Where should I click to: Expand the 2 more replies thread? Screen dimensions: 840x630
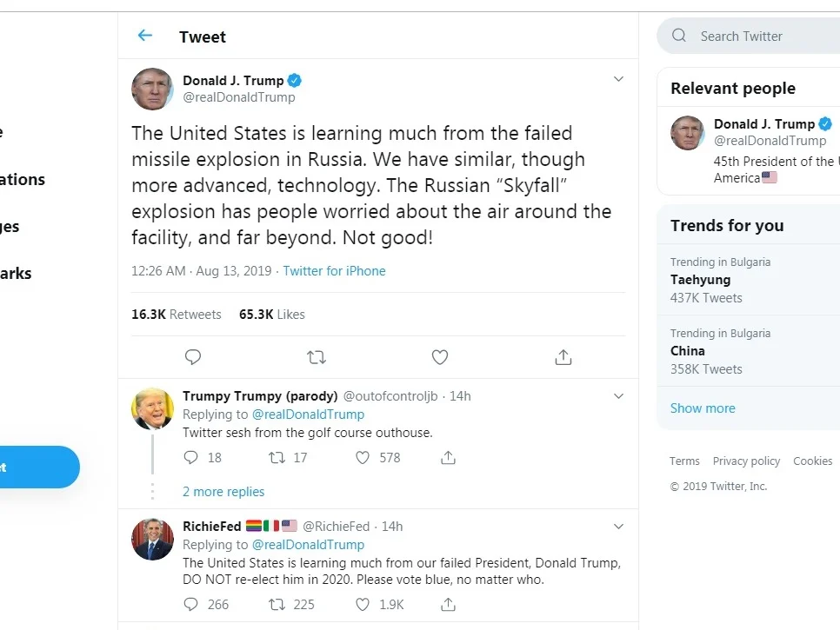(223, 491)
